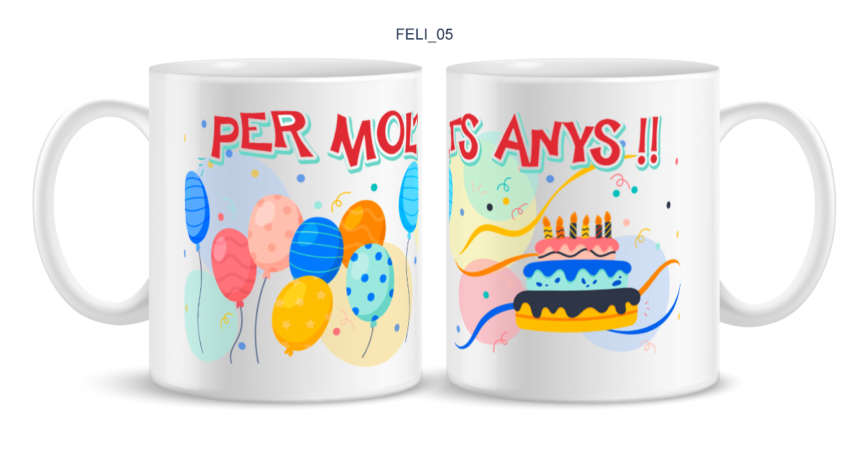Click the cake candles
868x452 pixels.
(577, 225)
